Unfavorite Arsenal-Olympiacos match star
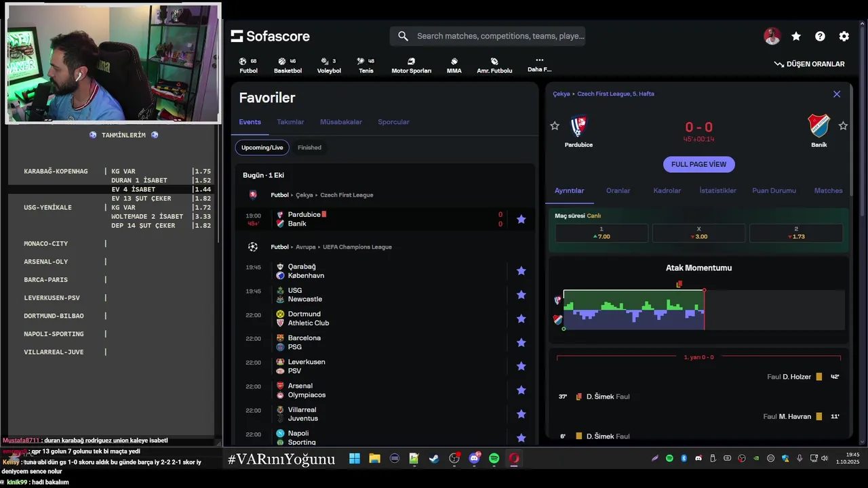 click(x=521, y=390)
